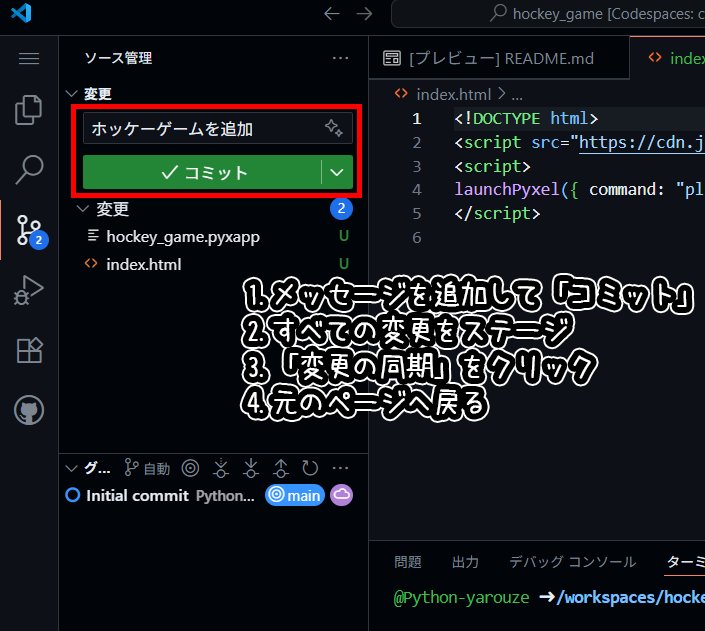Click the ソース管理 panel title
705x631 pixels.
[x=119, y=58]
